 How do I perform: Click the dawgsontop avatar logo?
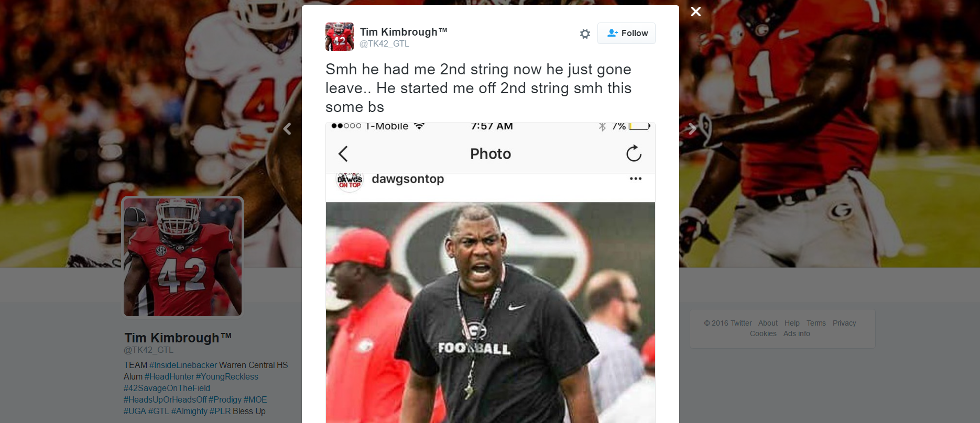coord(350,181)
